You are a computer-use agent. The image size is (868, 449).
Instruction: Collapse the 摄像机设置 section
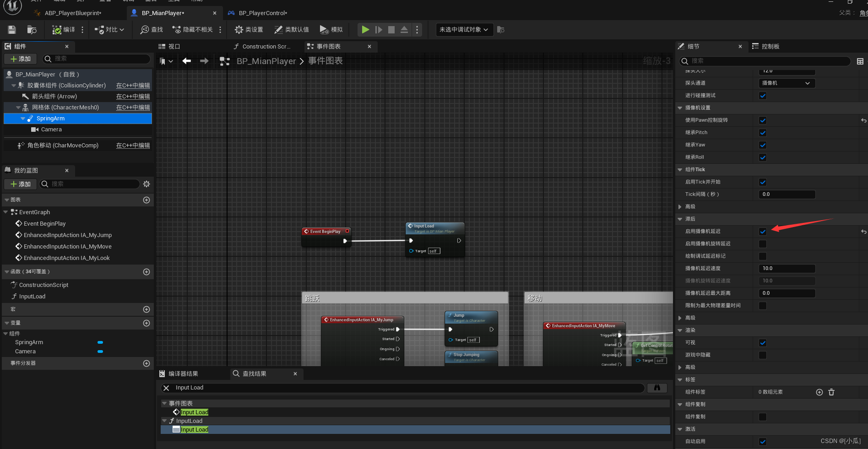(x=680, y=108)
